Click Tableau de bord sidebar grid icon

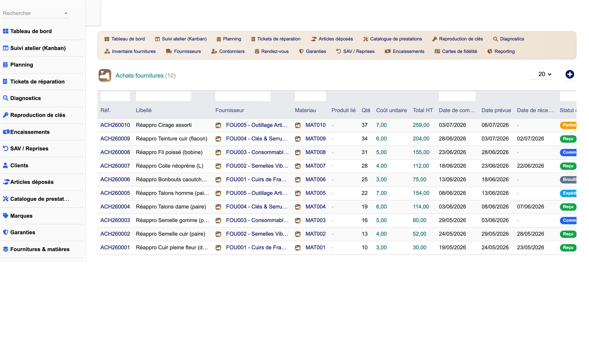(5, 31)
